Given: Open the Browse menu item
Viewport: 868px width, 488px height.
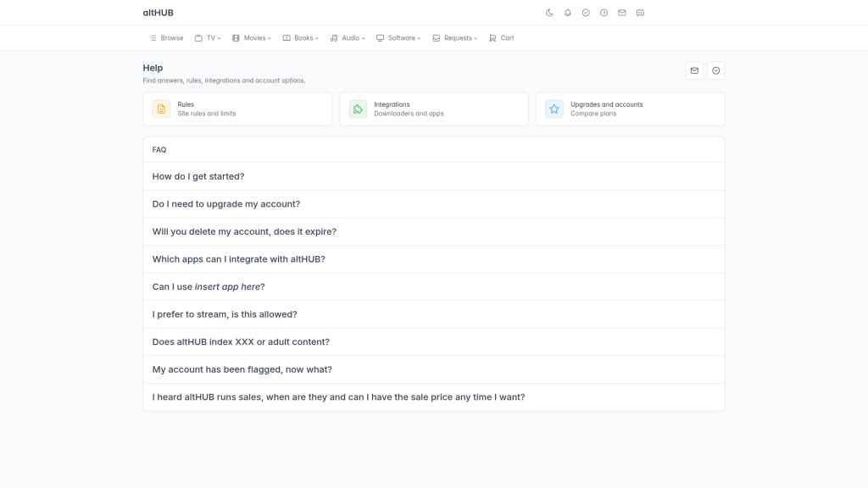Looking at the screenshot, I should (167, 38).
